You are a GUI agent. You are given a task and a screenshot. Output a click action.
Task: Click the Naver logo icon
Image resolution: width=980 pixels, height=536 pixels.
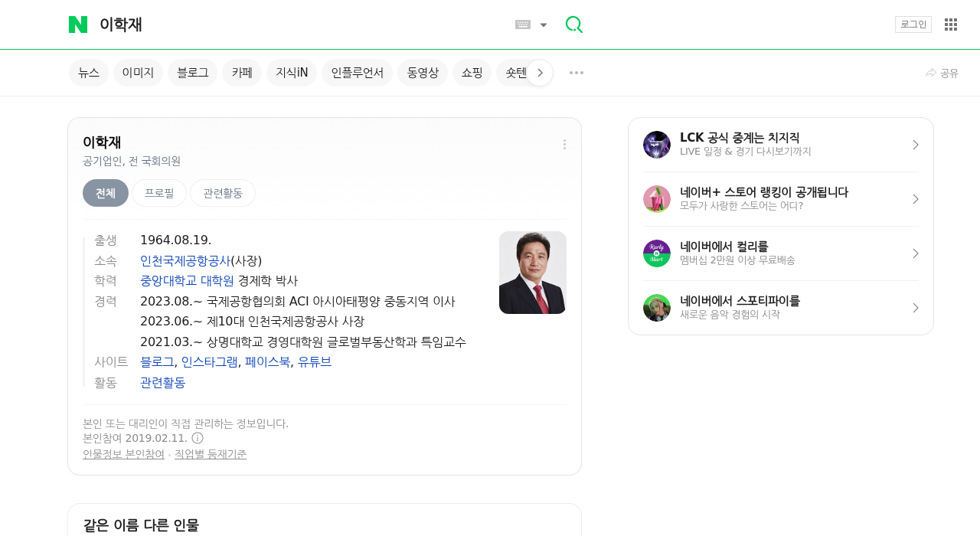[x=77, y=24]
